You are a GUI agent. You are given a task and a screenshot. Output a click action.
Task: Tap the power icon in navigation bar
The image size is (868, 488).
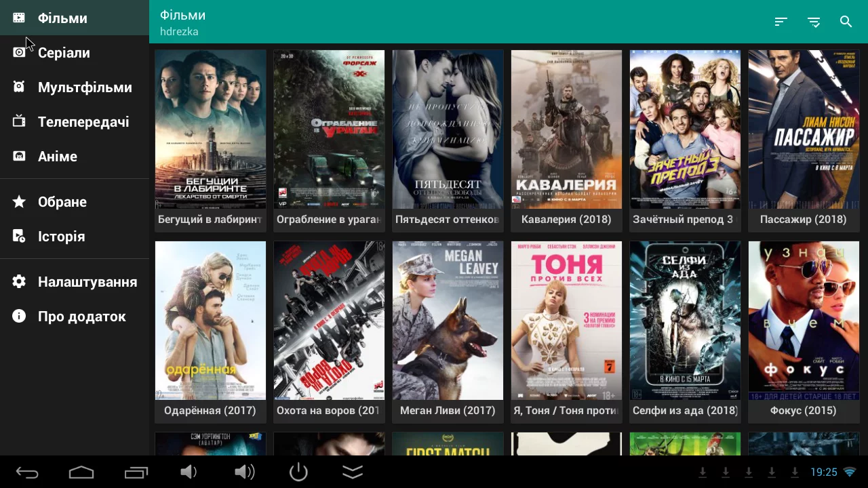[298, 472]
